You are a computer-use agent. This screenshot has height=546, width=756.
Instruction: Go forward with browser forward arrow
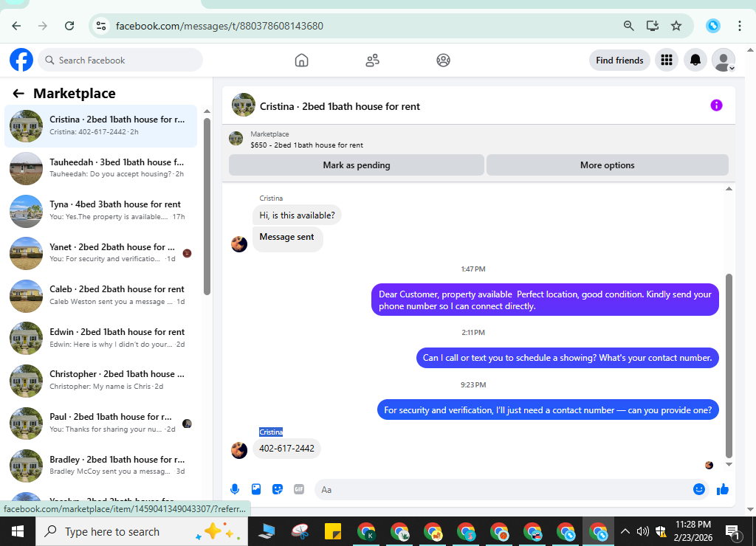point(43,26)
